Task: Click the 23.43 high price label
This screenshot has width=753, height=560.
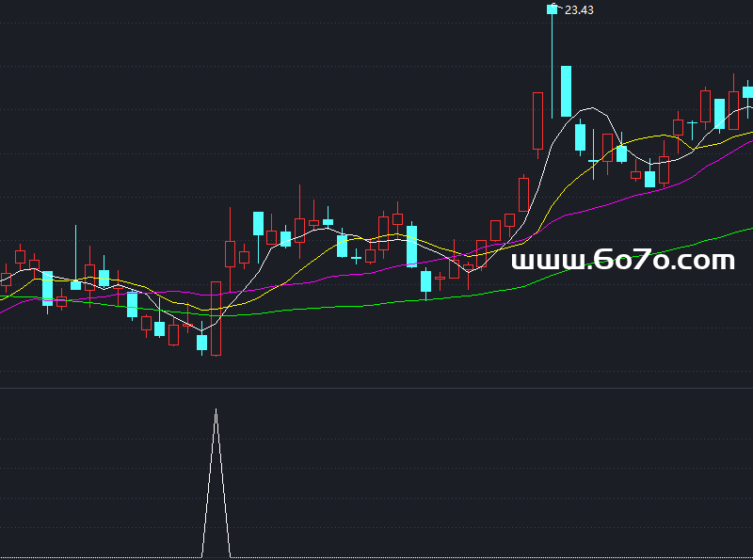Action: (579, 10)
